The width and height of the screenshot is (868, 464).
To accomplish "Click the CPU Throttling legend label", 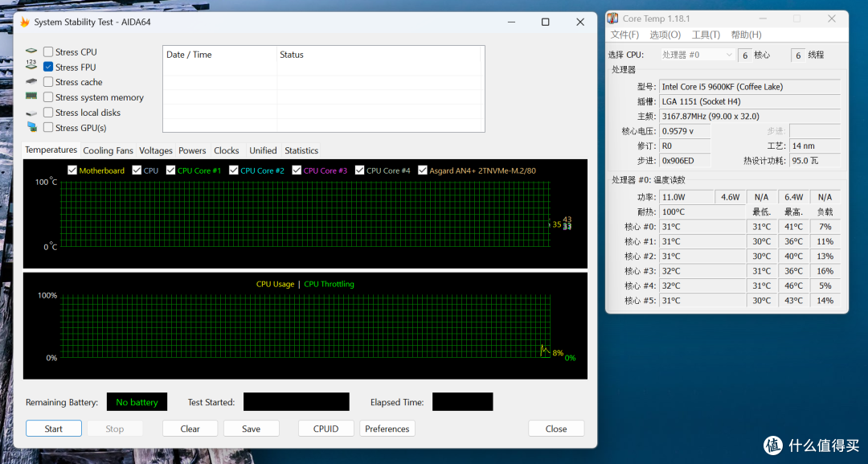I will click(x=329, y=284).
